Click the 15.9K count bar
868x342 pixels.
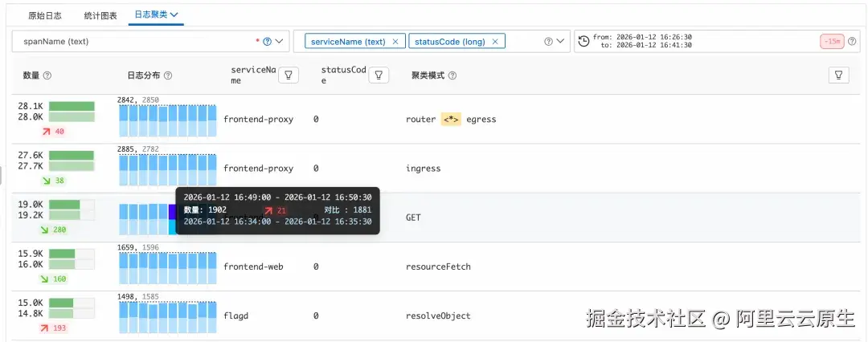point(72,254)
